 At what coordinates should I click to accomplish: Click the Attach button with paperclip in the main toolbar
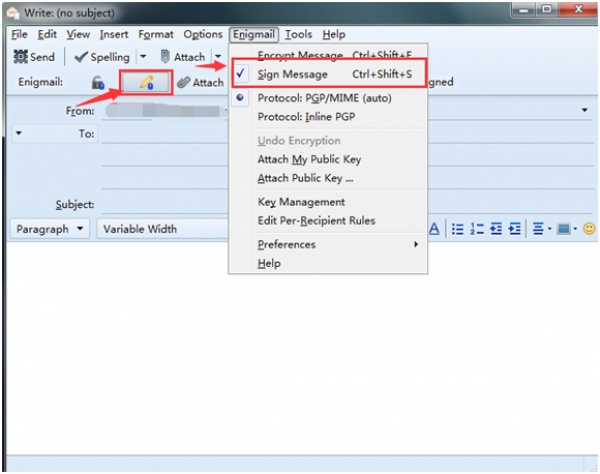pos(183,57)
